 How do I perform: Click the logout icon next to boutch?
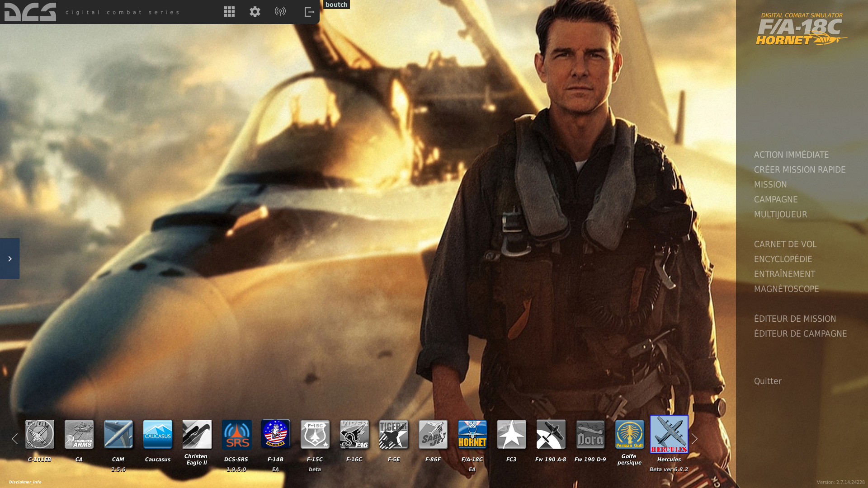(x=309, y=12)
